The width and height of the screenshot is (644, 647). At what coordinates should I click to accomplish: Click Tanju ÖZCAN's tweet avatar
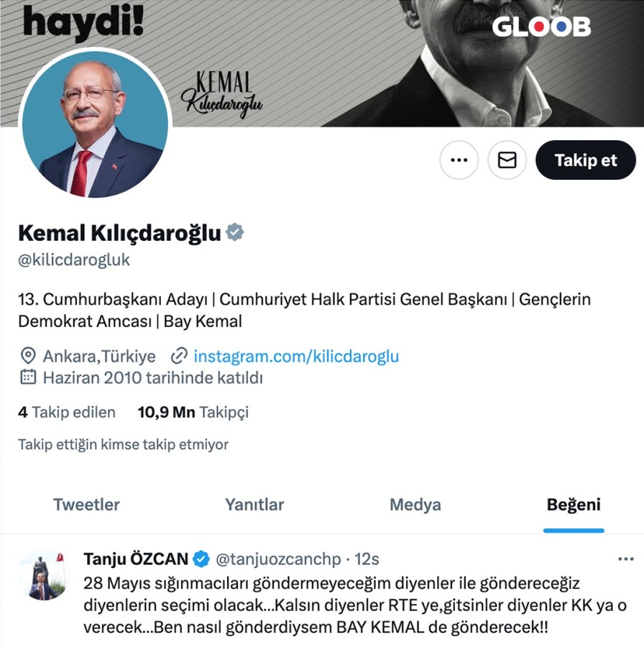(44, 575)
